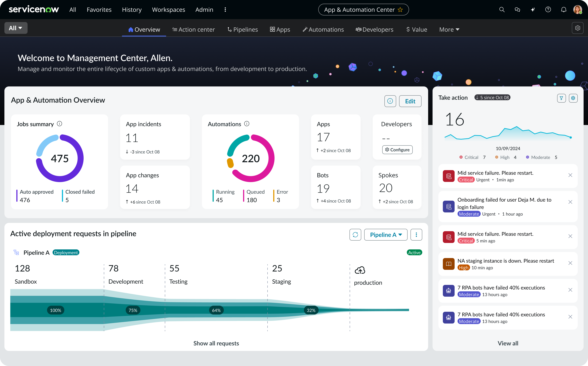Click the Automations donut chart
588x366 pixels.
251,158
